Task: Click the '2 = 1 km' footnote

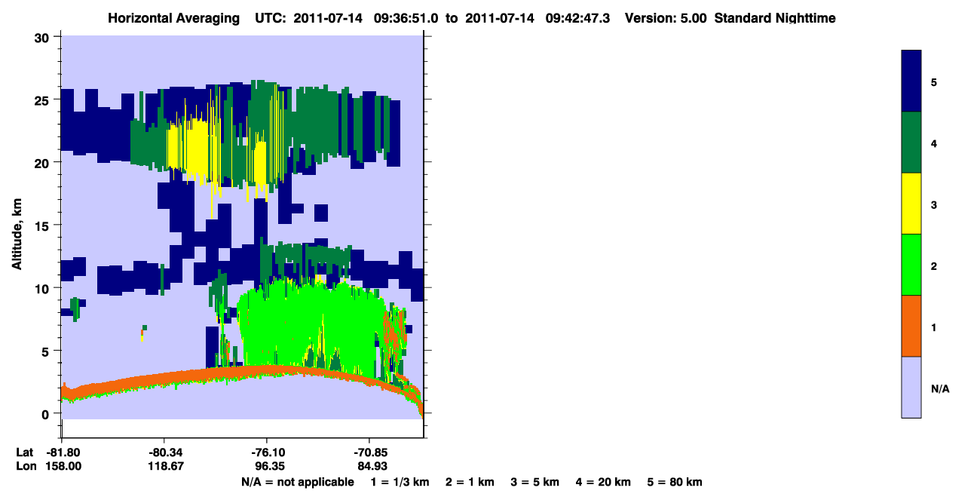Action: 470,482
